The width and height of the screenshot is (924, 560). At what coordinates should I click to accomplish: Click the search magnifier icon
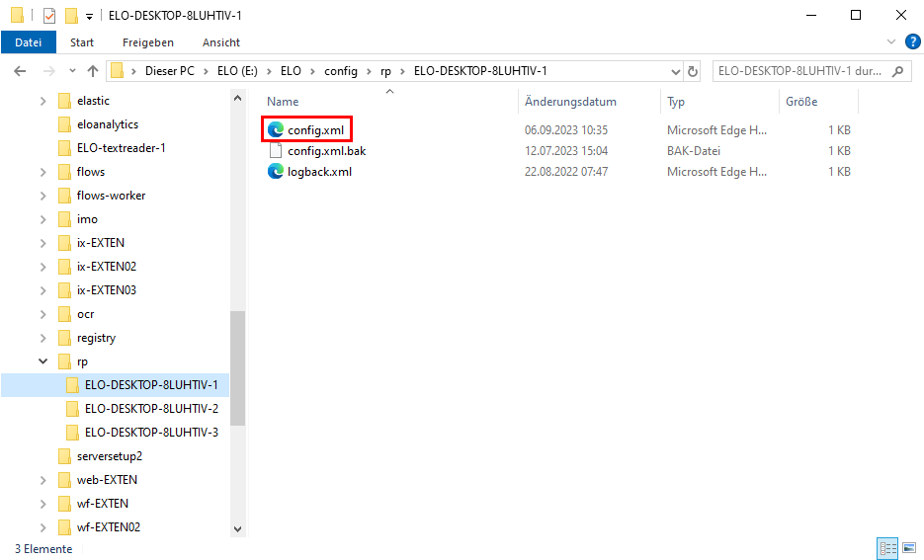tap(897, 71)
